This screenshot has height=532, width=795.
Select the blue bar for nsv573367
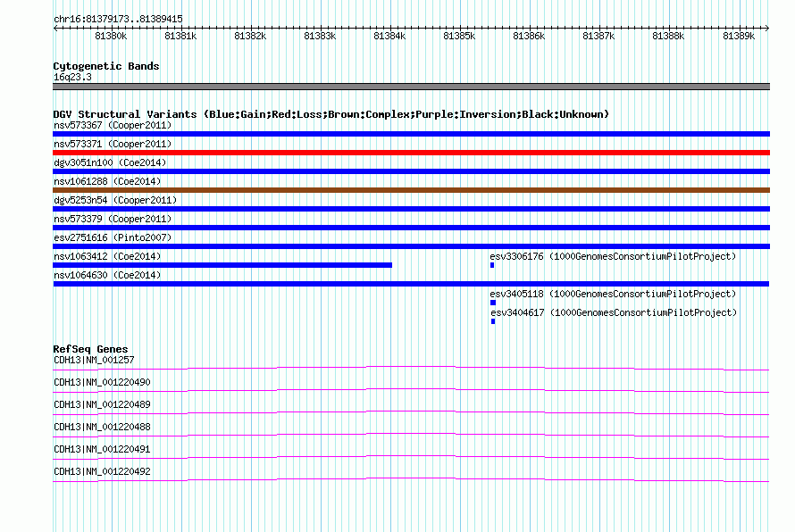[x=411, y=134]
